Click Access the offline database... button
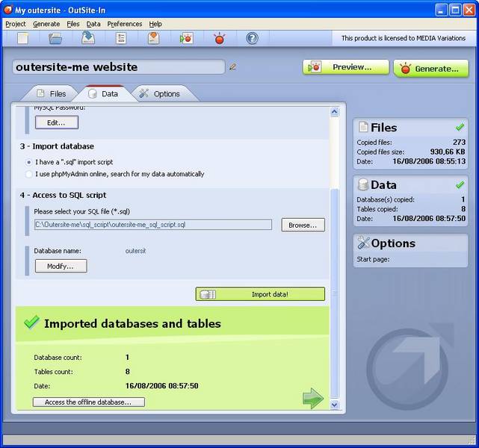479x448 pixels. (89, 402)
